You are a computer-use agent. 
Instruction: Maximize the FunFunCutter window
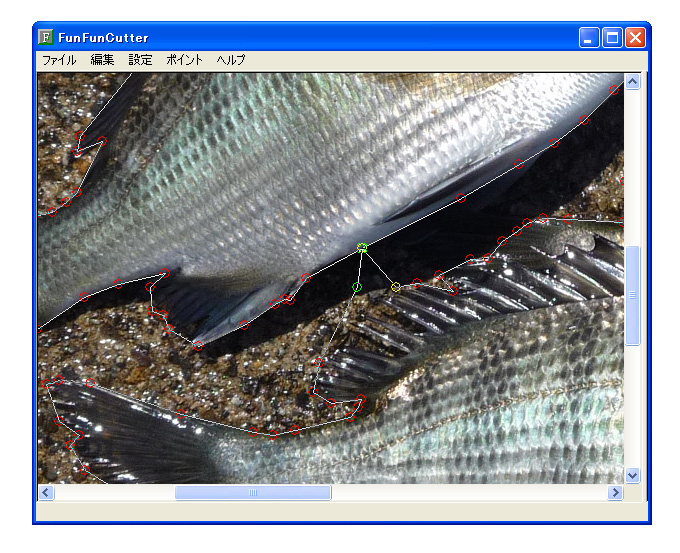[x=612, y=38]
